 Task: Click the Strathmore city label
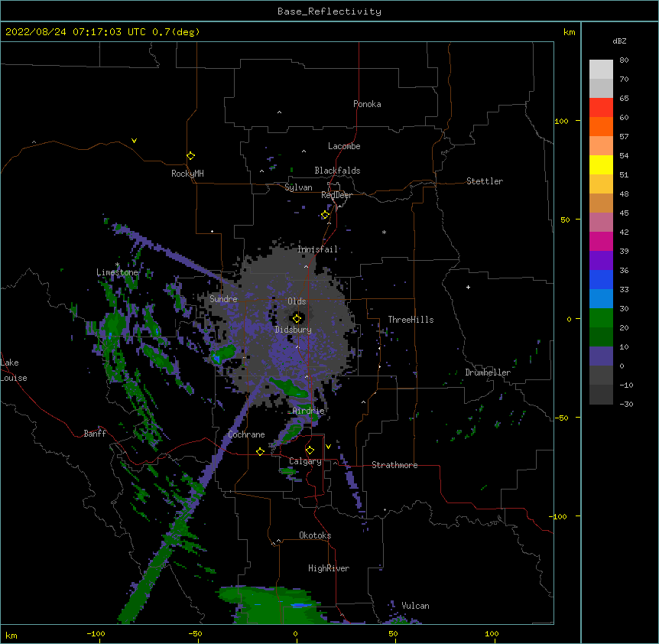click(394, 465)
